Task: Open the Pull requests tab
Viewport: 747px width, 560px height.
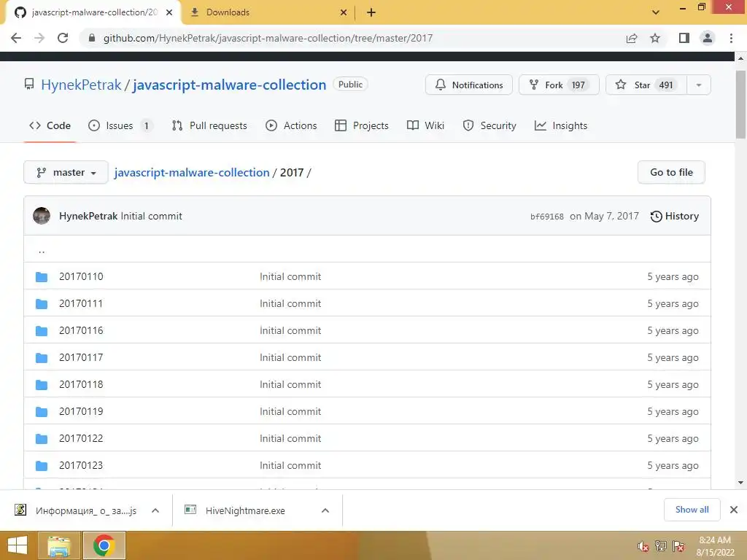Action: coord(209,125)
